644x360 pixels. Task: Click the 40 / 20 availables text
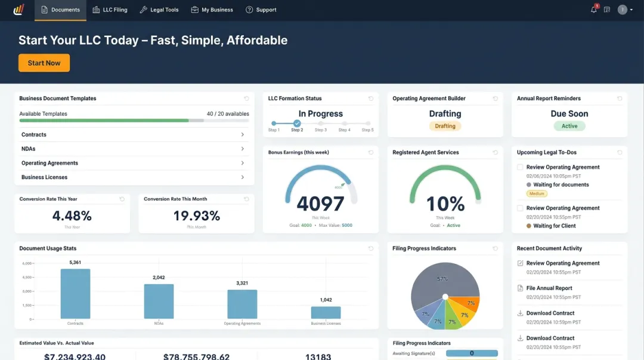coord(228,114)
